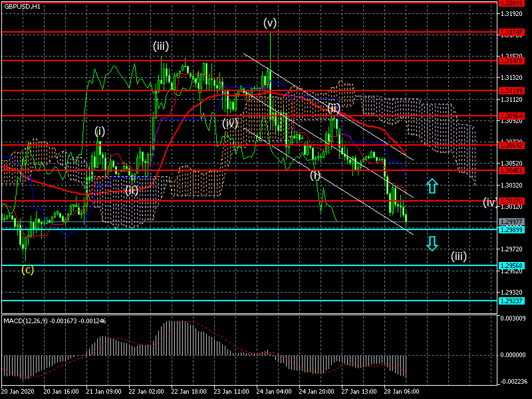
Task: Select wave (iv) label beside the 1.30170 price tag
Action: pyautogui.click(x=490, y=203)
